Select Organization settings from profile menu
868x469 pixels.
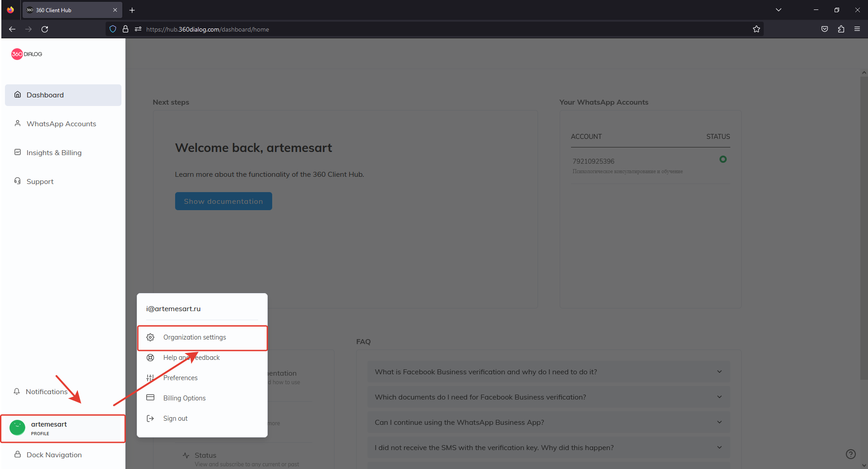click(x=195, y=337)
